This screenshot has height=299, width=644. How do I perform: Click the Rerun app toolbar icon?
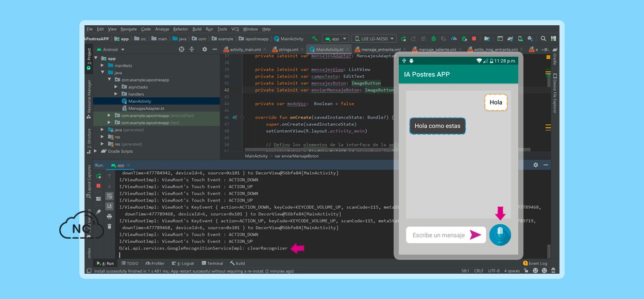coord(403,39)
